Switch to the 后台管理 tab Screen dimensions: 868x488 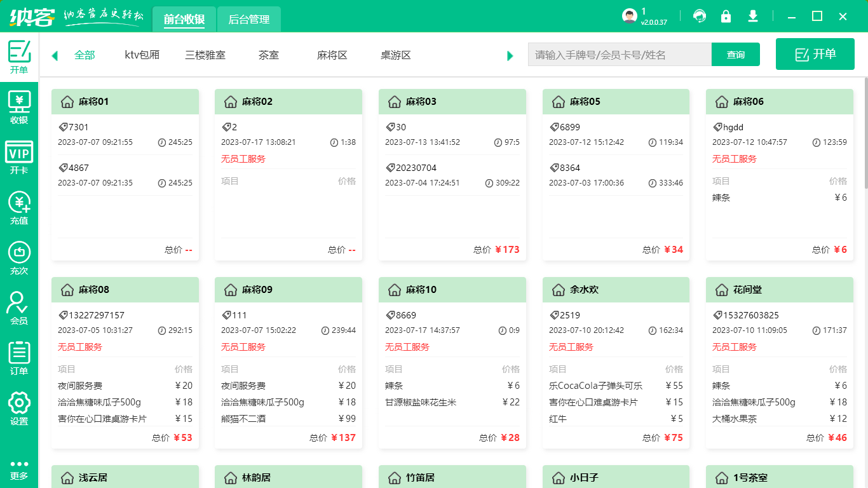[x=248, y=19]
